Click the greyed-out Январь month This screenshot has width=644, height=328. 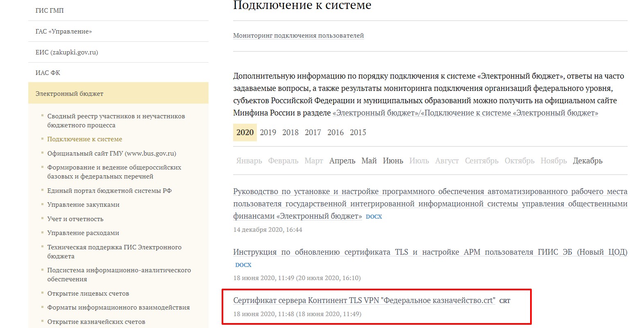[249, 161]
